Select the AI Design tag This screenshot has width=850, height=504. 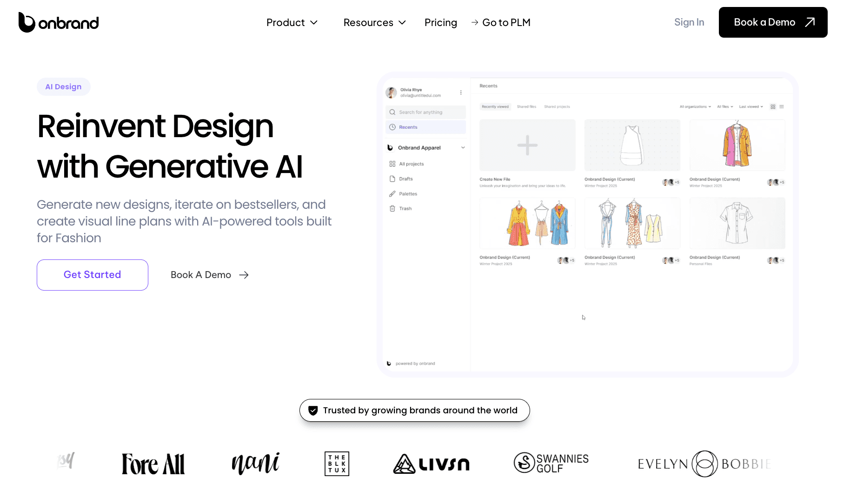(x=63, y=86)
